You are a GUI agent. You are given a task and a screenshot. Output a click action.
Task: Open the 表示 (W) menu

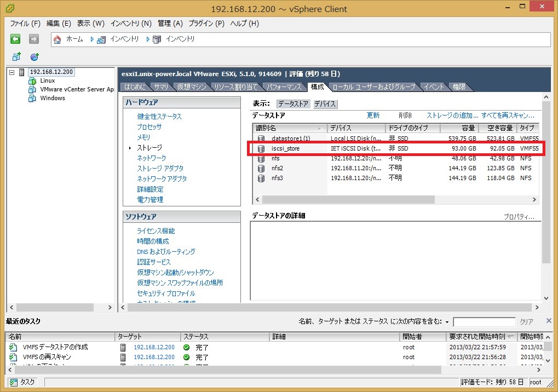(91, 24)
